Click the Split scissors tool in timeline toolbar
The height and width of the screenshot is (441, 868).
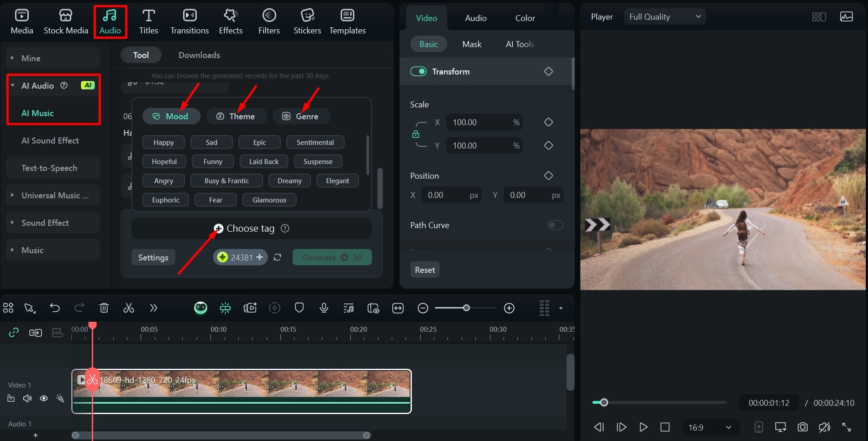[129, 308]
